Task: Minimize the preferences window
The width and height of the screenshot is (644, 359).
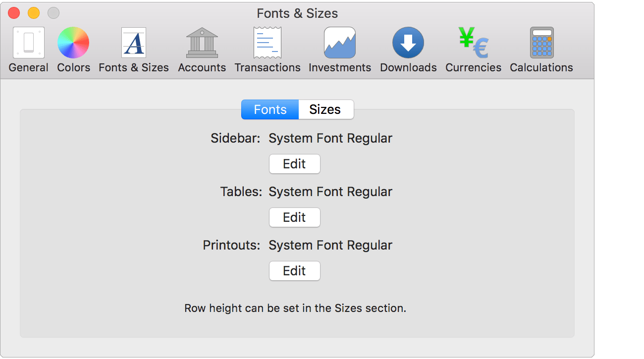Action: [33, 13]
